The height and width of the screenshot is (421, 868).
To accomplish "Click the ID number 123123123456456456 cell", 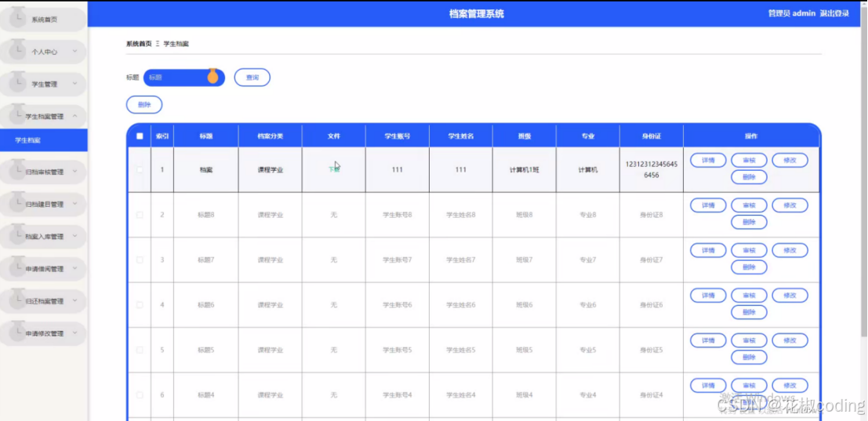I will [651, 170].
